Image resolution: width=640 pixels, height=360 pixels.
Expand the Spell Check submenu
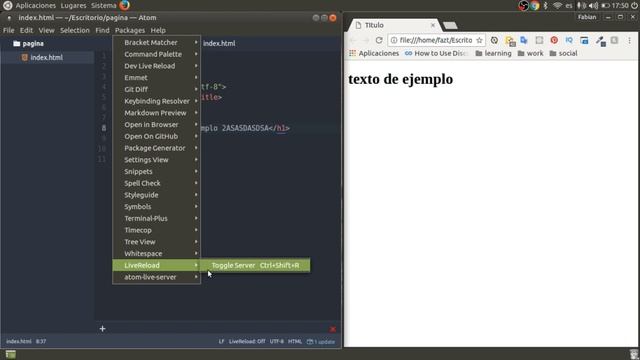156,183
